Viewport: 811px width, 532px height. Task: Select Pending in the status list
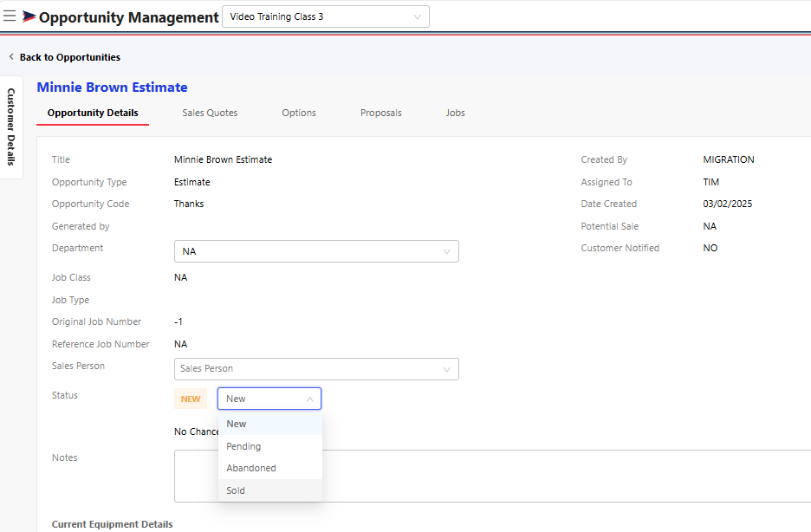pos(270,446)
